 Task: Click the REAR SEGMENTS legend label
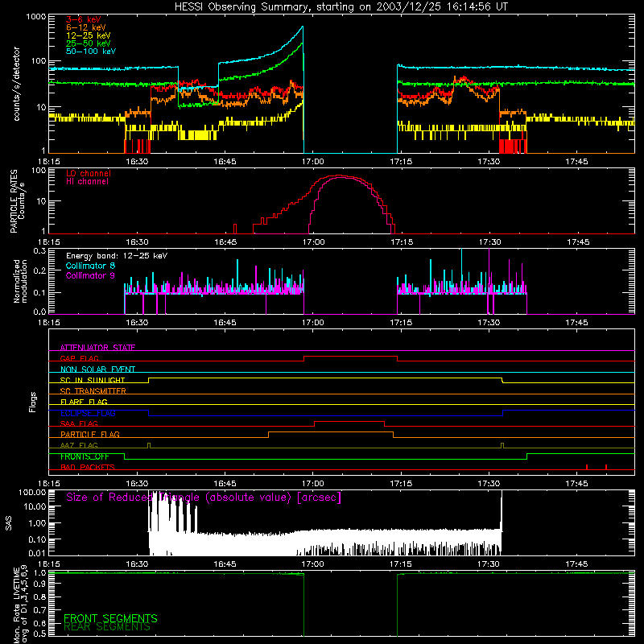click(x=107, y=627)
